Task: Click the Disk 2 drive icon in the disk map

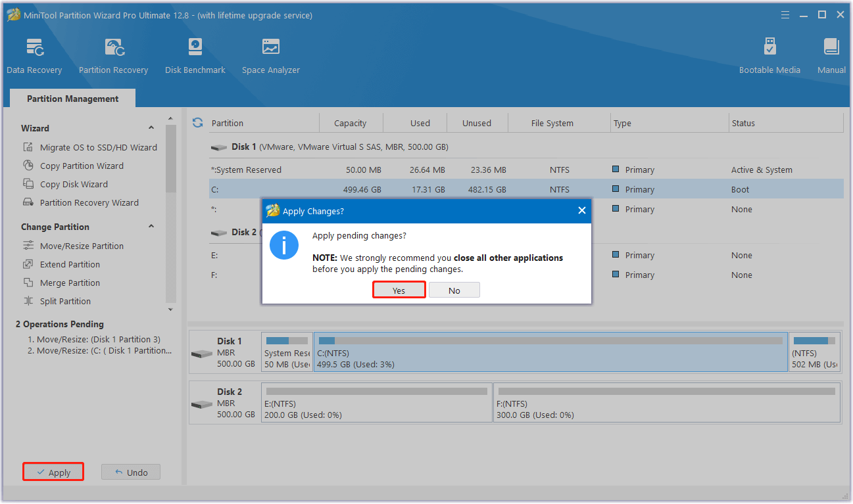Action: click(202, 403)
